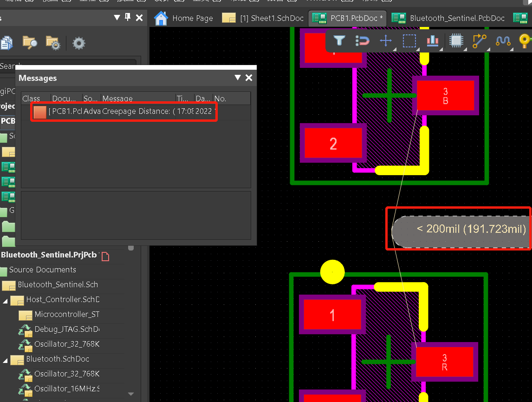Select the place component chip icon
Image resolution: width=532 pixels, height=402 pixels.
point(456,41)
